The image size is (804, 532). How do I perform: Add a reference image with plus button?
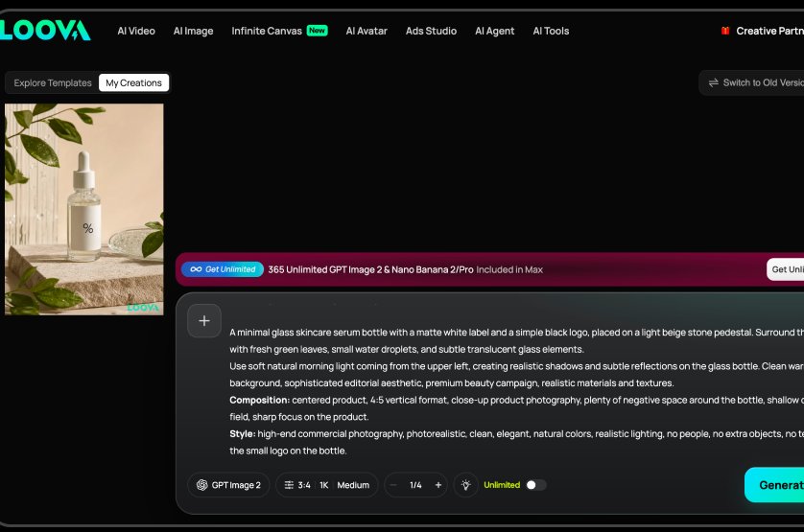tap(204, 321)
